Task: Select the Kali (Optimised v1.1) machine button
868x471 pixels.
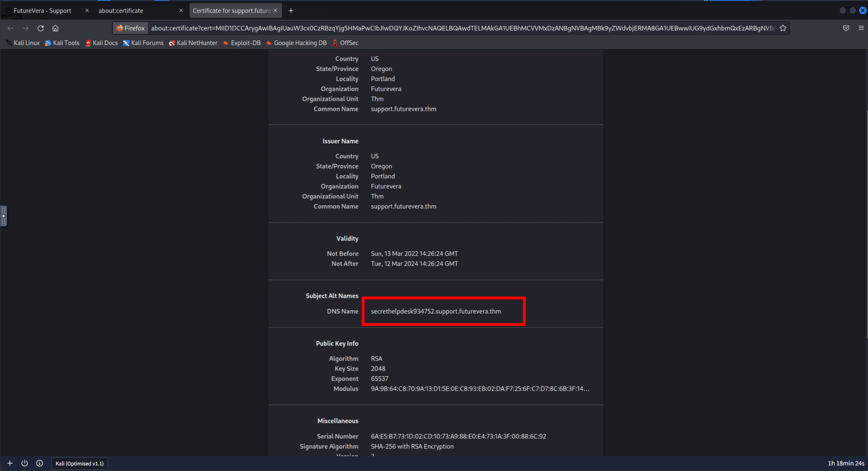Action: [79, 464]
